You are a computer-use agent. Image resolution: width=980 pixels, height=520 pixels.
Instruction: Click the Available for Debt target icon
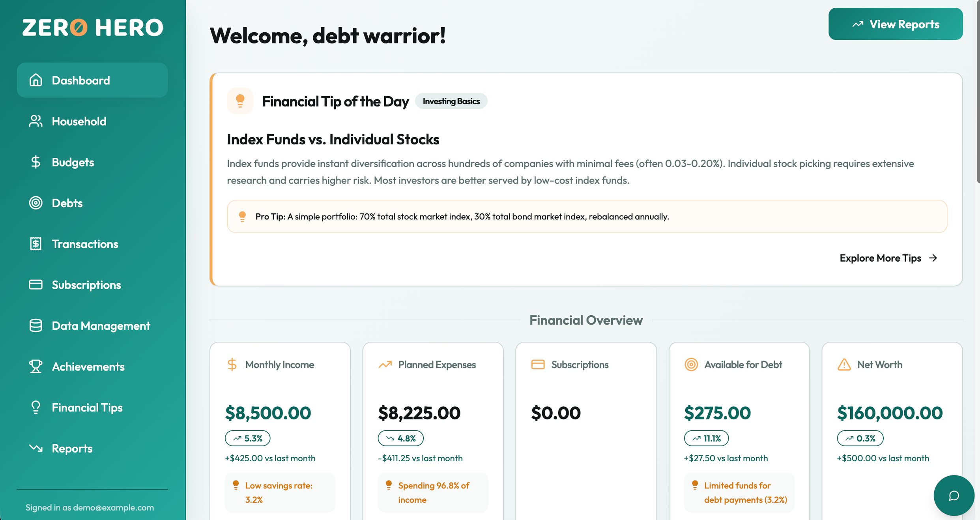click(x=691, y=365)
